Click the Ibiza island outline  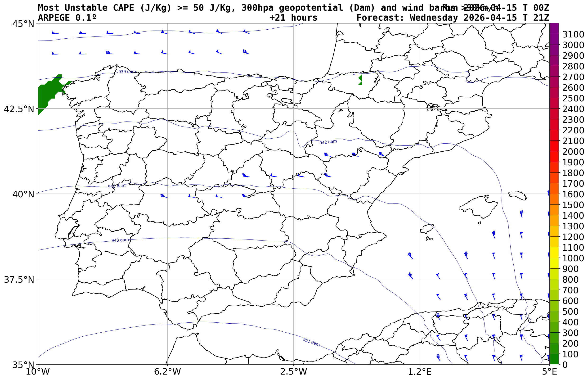click(x=427, y=229)
